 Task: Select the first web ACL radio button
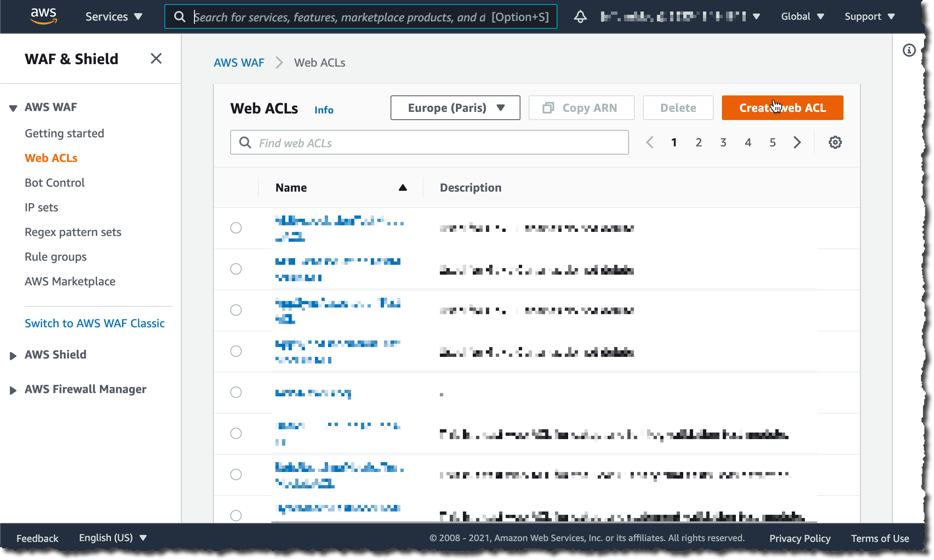tap(236, 228)
